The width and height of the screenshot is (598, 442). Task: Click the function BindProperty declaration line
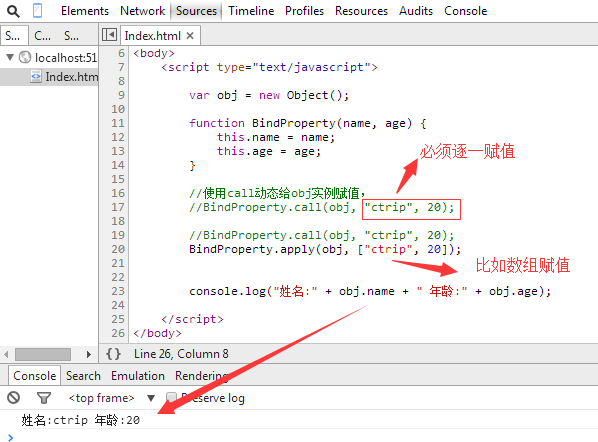[307, 123]
